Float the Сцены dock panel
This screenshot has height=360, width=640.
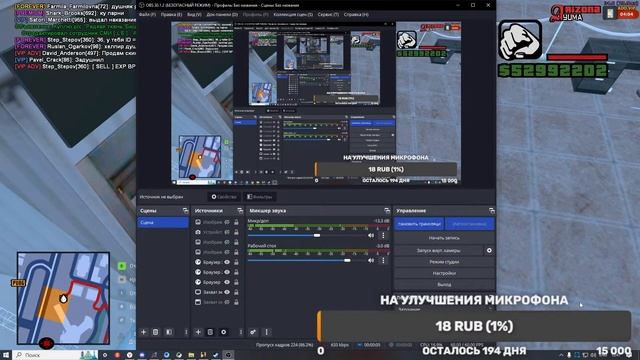185,211
